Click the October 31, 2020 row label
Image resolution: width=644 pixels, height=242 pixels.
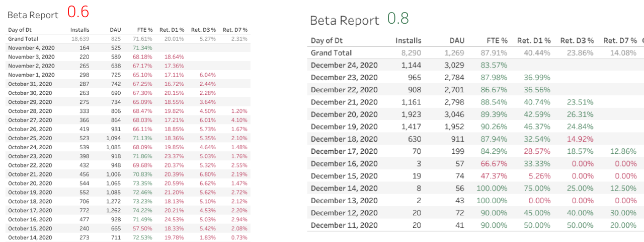click(30, 84)
